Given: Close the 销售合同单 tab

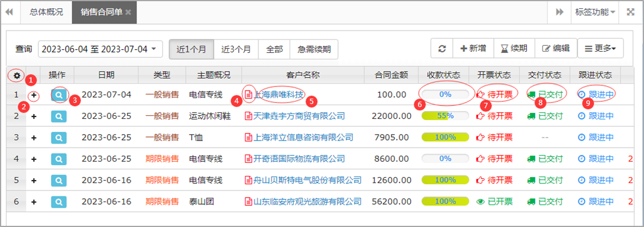Looking at the screenshot, I should click(x=128, y=12).
